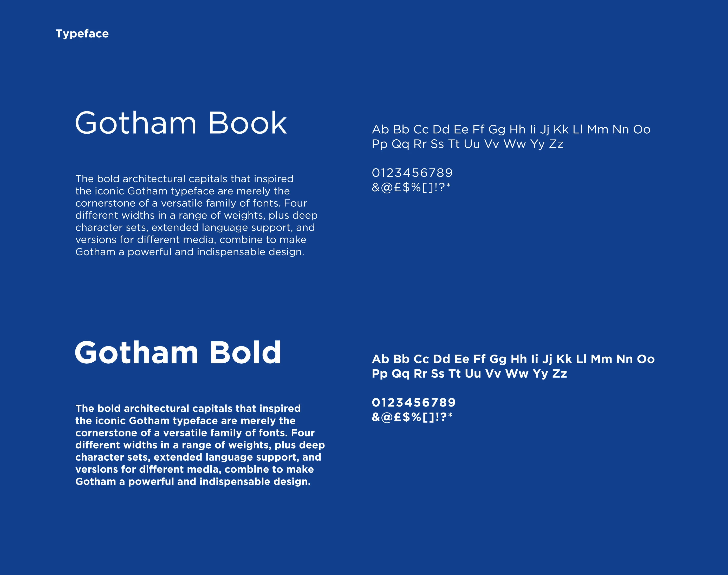This screenshot has height=575, width=728.
Task: Click the large Gotham Book title
Action: (181, 123)
